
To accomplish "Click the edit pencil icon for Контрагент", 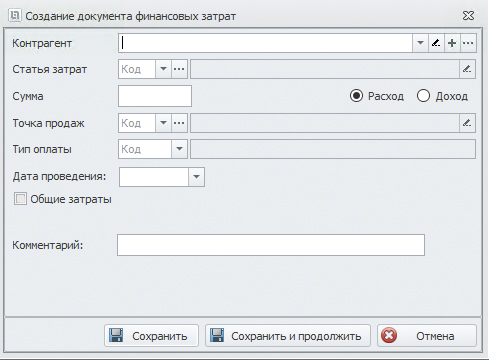I will point(436,43).
